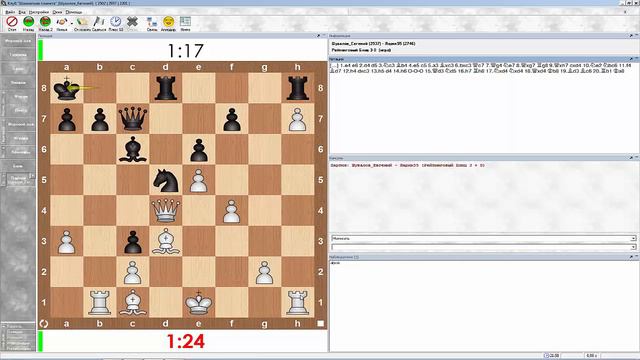This screenshot has height=360, width=640.
Task: Open the Вид menu
Action: [x=22, y=12]
